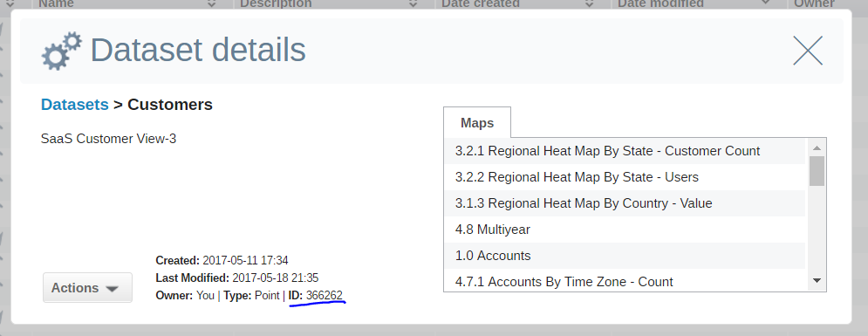Screen dimensions: 868x336
Task: Open map 3.2.2 Regional Heat Map By State - Users
Action: click(625, 177)
